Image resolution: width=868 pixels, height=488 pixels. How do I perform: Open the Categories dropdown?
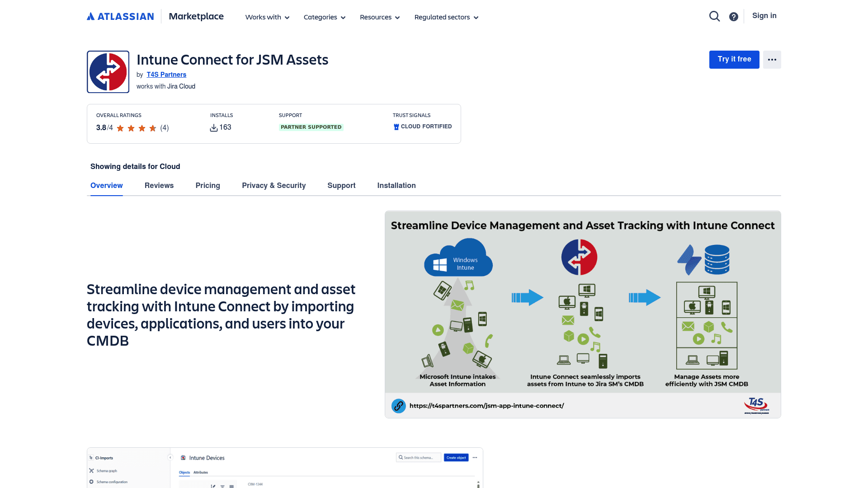[x=324, y=17]
